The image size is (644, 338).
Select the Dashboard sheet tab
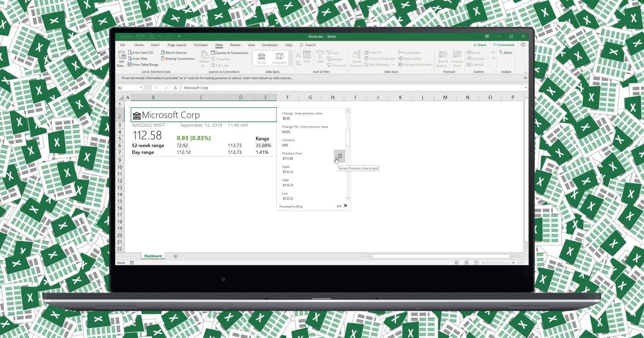153,256
